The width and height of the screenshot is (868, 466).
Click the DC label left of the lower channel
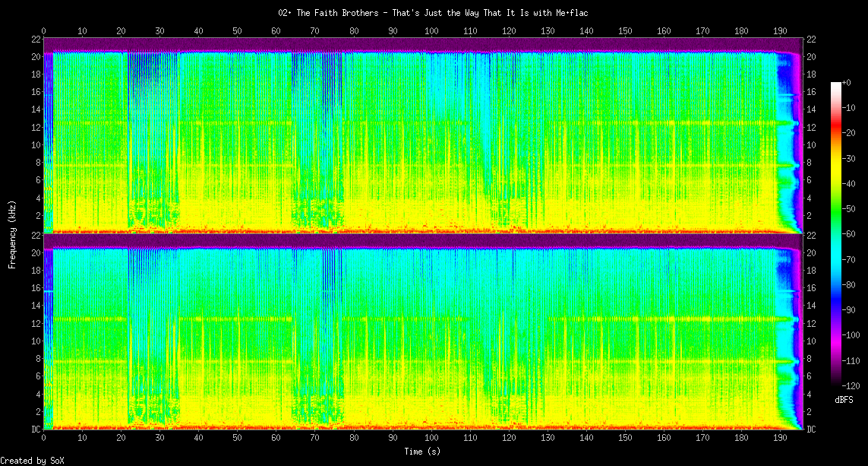click(x=36, y=430)
